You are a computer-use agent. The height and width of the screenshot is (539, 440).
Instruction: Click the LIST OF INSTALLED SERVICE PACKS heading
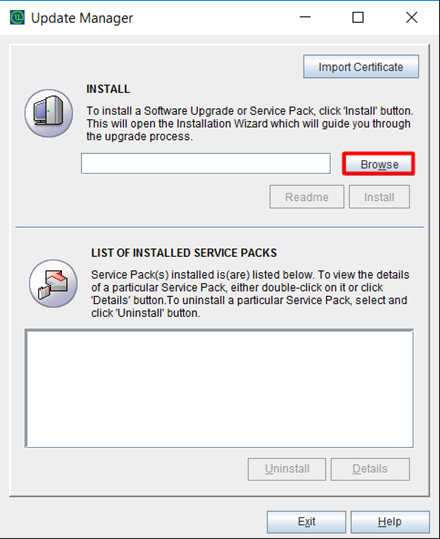tap(184, 253)
